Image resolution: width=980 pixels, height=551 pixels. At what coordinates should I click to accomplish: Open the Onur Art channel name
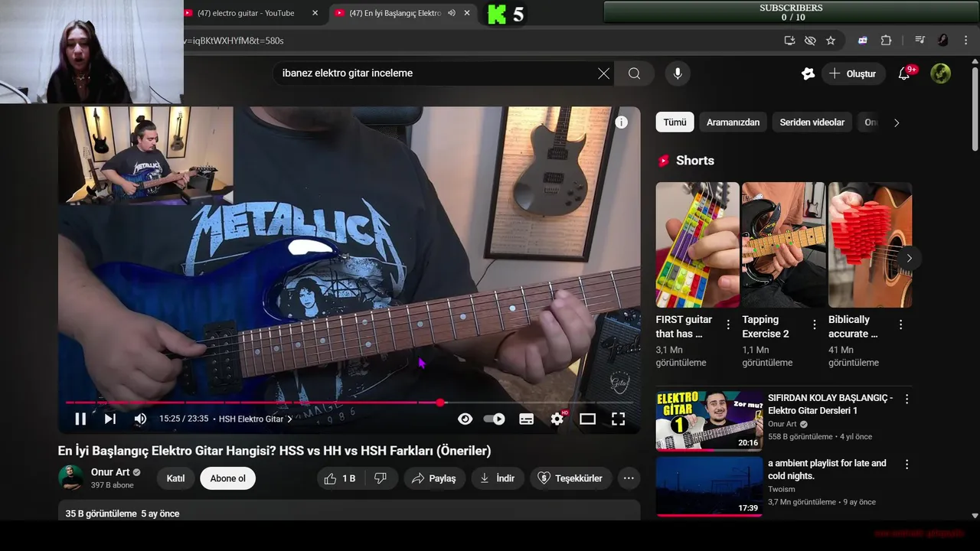[110, 472]
